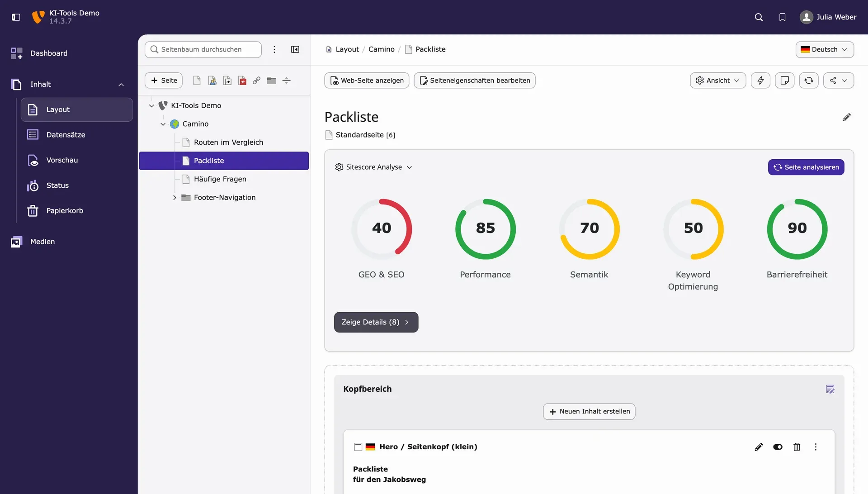The image size is (868, 494).
Task: Collapse the KI-Tools Demo tree node
Action: tap(151, 105)
